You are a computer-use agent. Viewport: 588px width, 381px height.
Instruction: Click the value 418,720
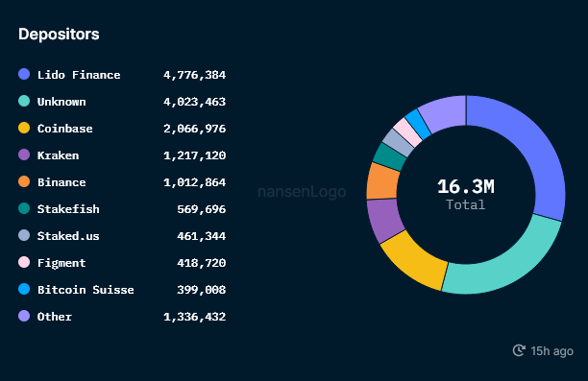tap(202, 263)
